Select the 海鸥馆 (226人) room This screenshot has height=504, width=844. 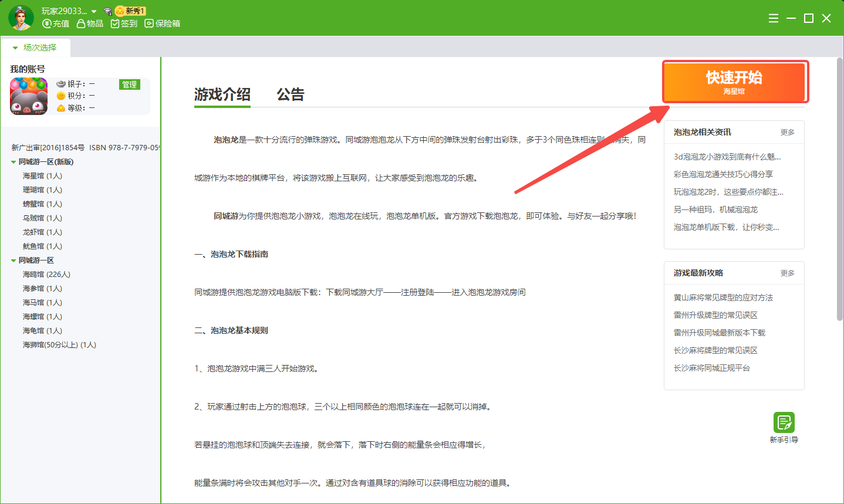46,275
